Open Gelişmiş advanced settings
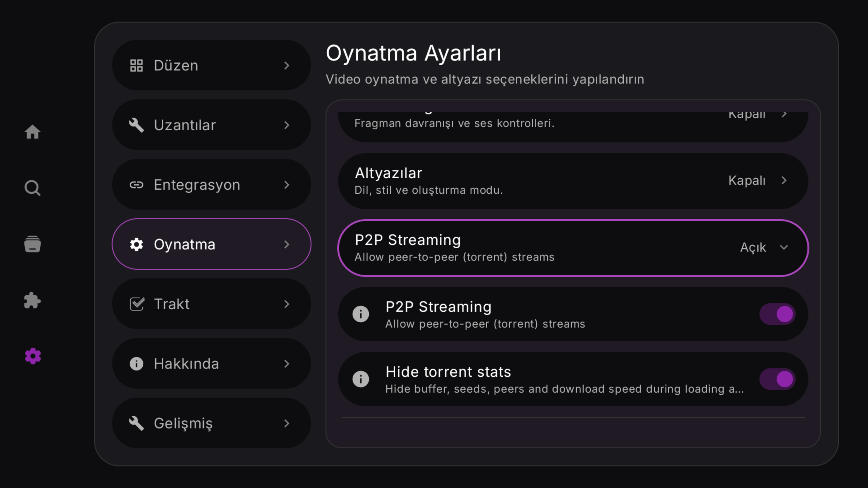This screenshot has height=488, width=868. 211,423
